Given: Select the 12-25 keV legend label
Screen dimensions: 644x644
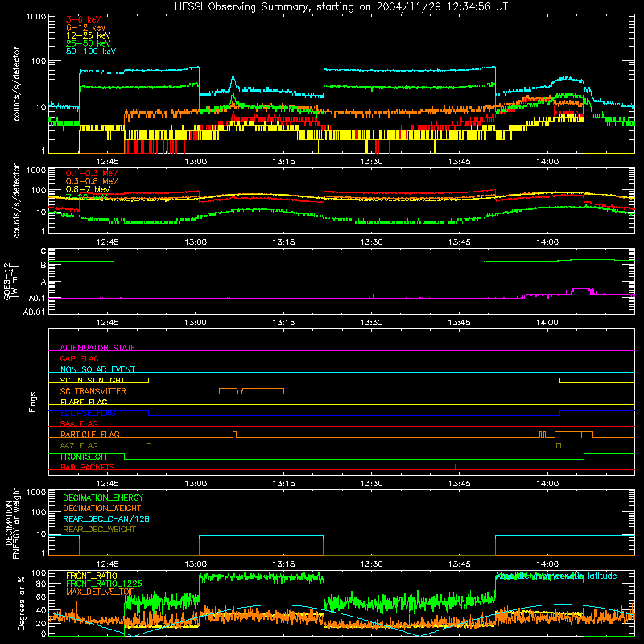Looking at the screenshot, I should point(89,35).
